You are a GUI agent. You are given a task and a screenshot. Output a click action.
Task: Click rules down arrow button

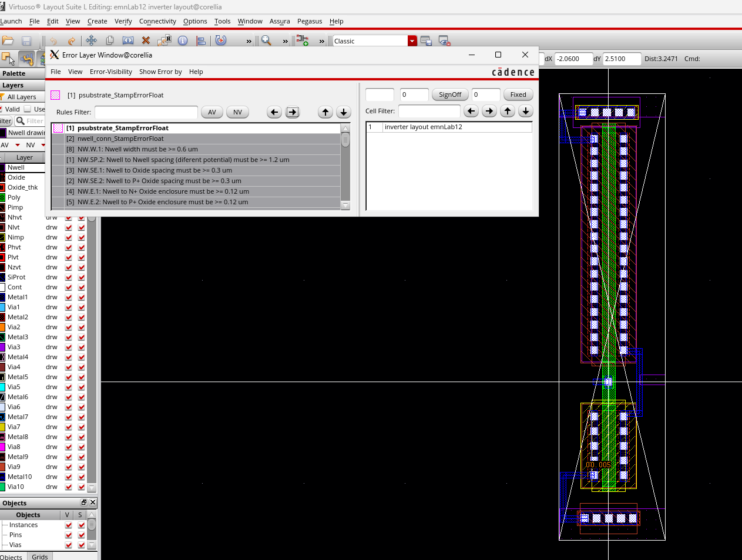344,112
